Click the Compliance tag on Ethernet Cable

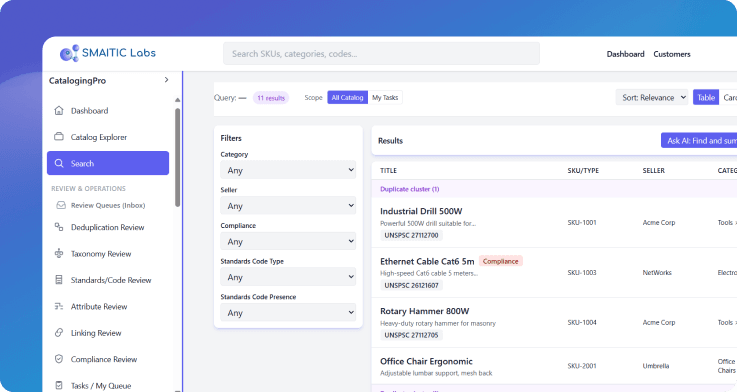(501, 261)
